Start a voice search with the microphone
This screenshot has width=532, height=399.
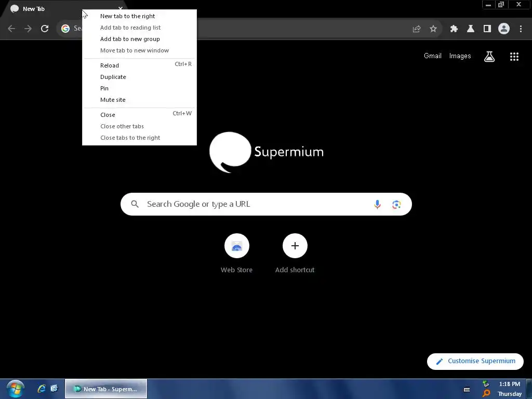pos(377,204)
